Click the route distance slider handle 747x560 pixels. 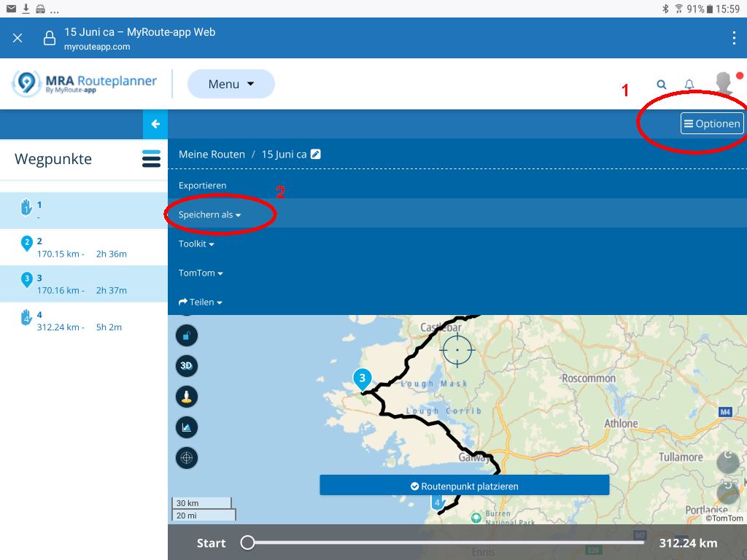248,542
